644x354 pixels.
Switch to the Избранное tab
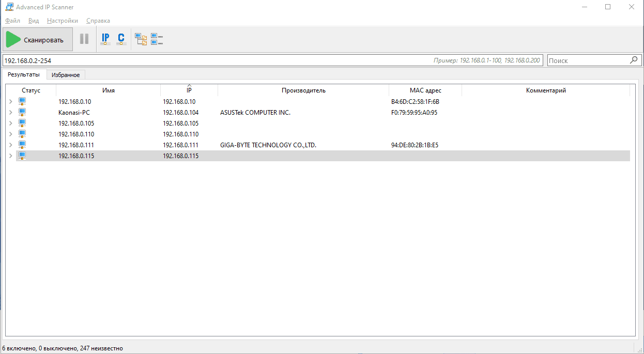pos(66,75)
